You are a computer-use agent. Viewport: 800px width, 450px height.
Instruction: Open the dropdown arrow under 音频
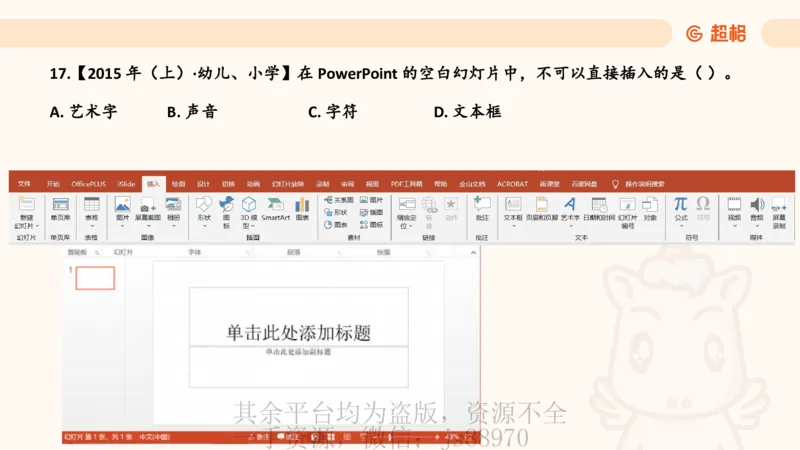[757, 226]
